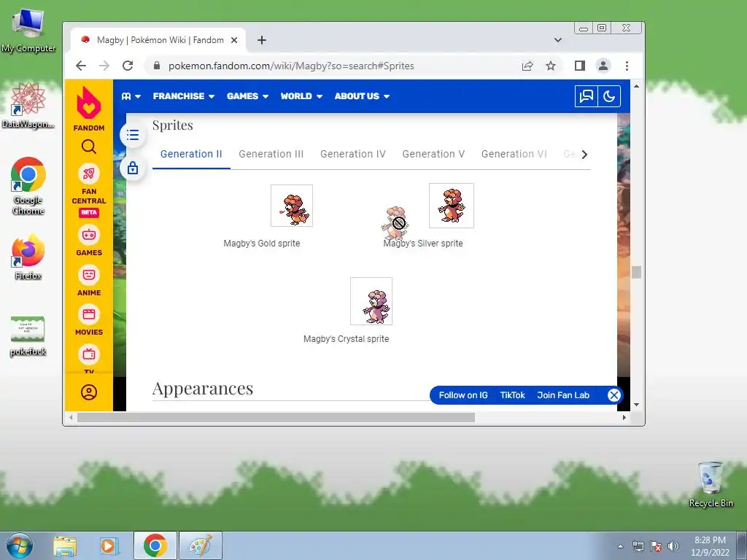Open tab search dropdown arrow
This screenshot has width=747, height=560.
[x=558, y=40]
